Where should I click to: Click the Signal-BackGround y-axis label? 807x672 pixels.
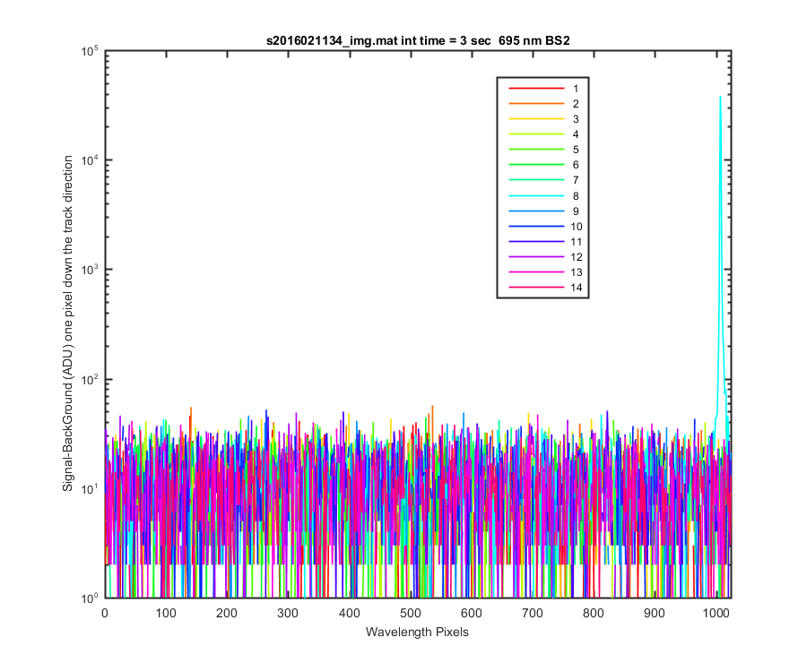(68, 323)
